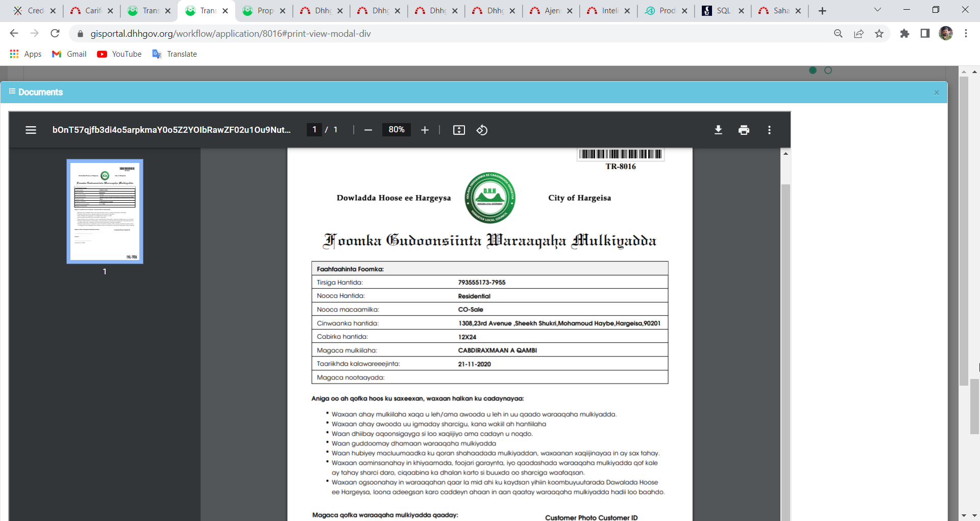This screenshot has width=980, height=521.
Task: Open Chrome profile avatar
Action: click(x=946, y=34)
